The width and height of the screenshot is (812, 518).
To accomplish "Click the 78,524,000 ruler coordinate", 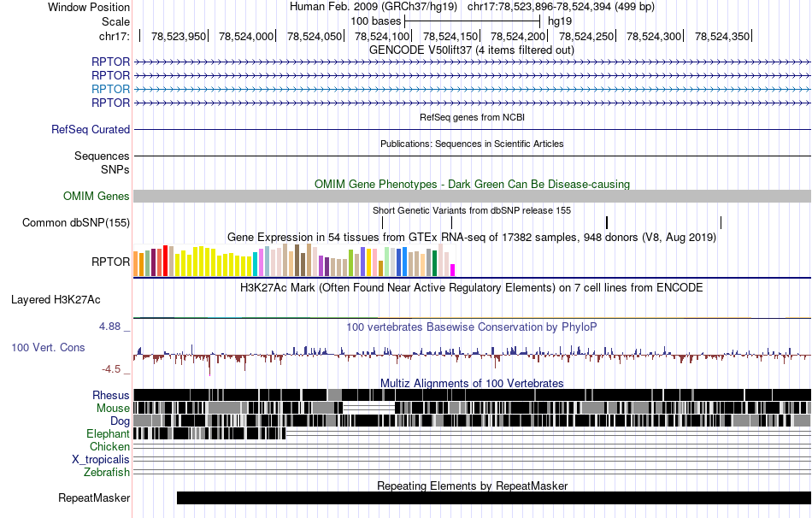I will pos(246,36).
